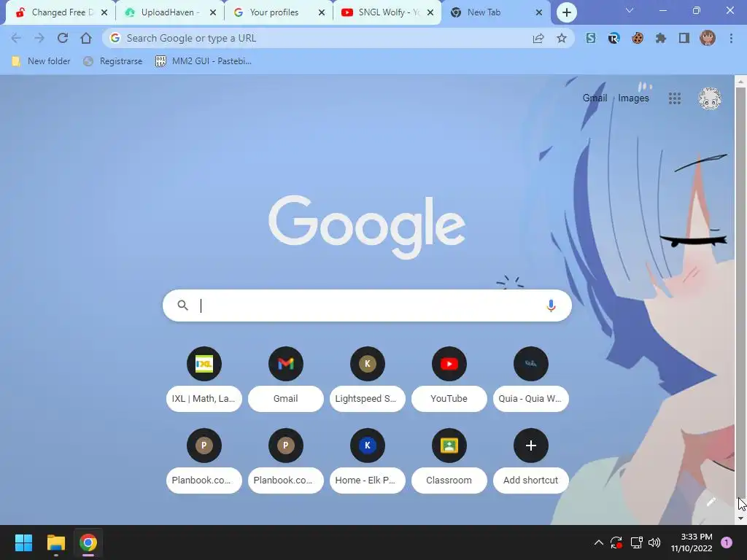Click the Google search box
This screenshot has height=560, width=747.
[x=367, y=306]
